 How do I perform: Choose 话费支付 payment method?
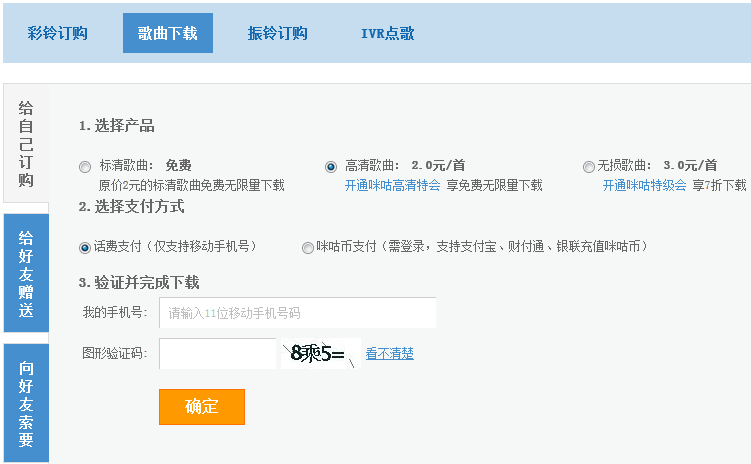click(85, 247)
